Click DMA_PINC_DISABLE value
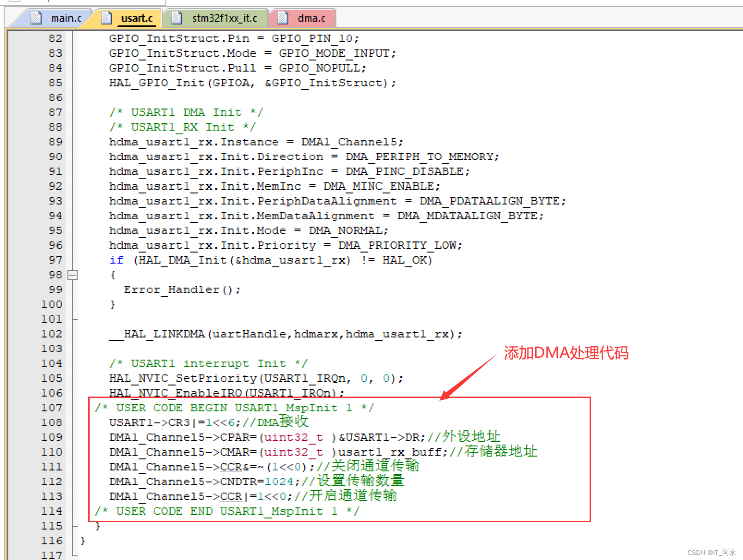 405,171
